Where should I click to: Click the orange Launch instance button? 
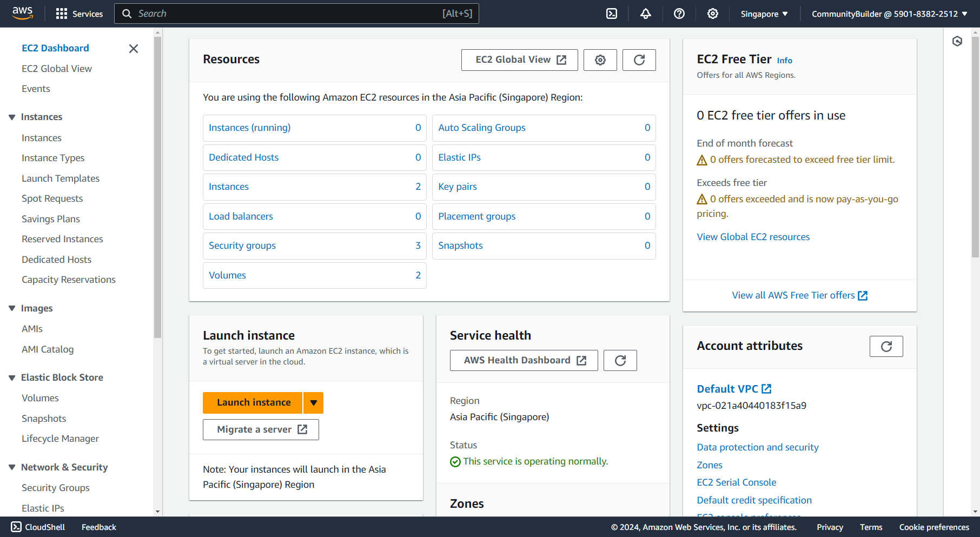pyautogui.click(x=253, y=403)
